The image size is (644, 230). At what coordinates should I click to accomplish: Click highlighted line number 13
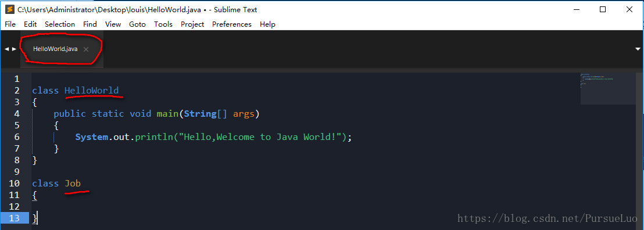(x=14, y=218)
